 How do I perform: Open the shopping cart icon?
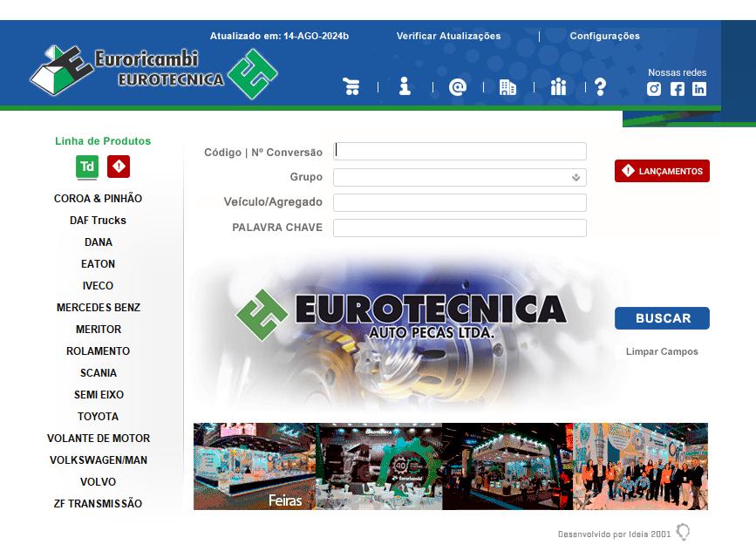pos(351,87)
